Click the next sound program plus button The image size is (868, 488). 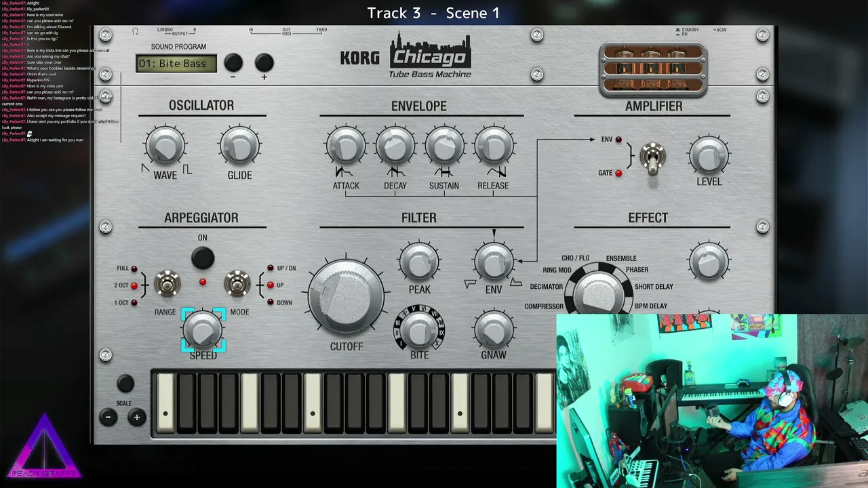click(x=264, y=63)
